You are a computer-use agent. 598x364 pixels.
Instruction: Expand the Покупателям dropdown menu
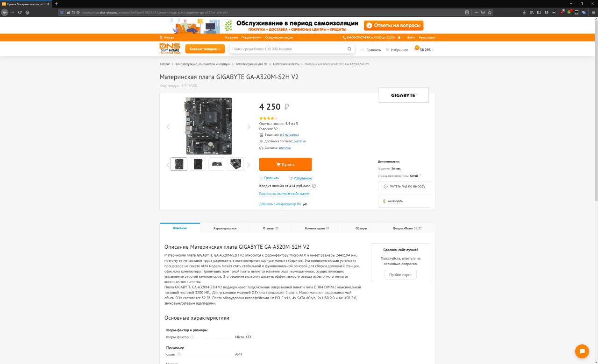pyautogui.click(x=251, y=37)
